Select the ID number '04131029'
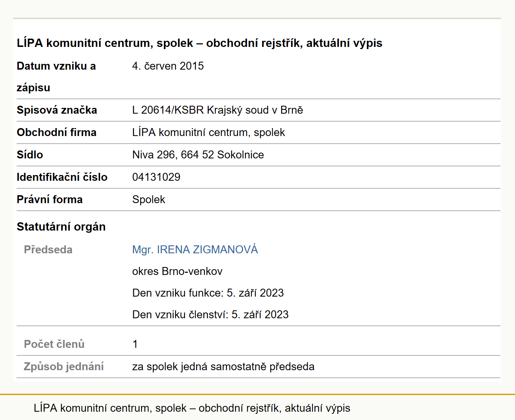The width and height of the screenshot is (515, 420). [156, 177]
